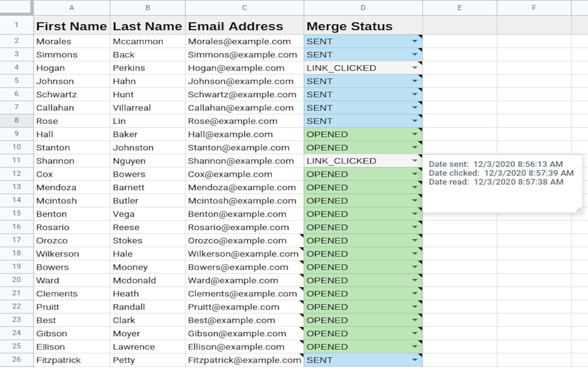Select row 8 header

pos(17,121)
